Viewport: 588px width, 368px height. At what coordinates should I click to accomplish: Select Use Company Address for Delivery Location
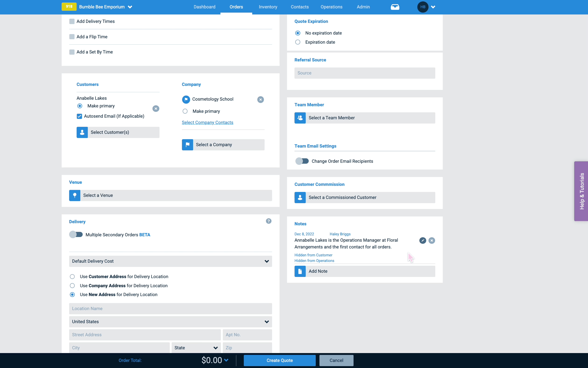tap(72, 286)
